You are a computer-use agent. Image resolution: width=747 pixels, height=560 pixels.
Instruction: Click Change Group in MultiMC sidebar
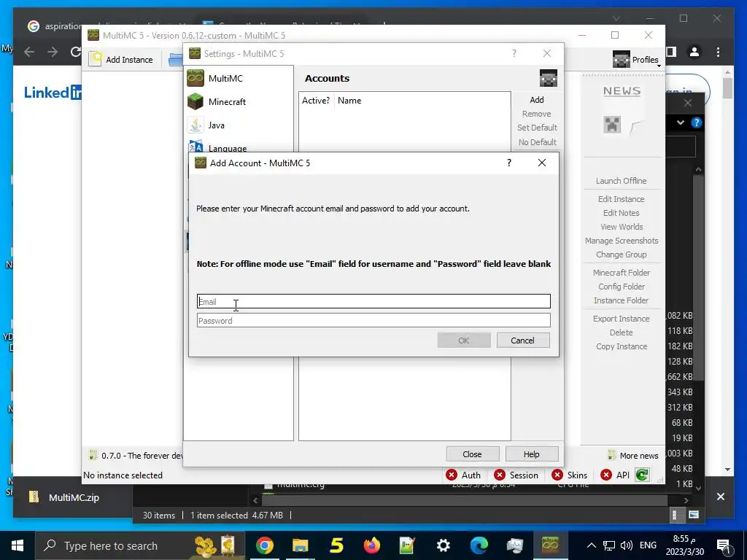(622, 254)
